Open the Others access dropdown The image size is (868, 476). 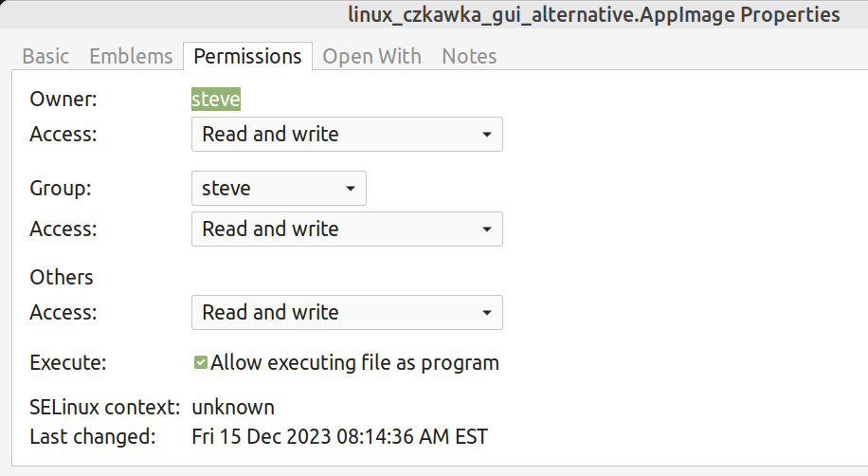coord(346,312)
